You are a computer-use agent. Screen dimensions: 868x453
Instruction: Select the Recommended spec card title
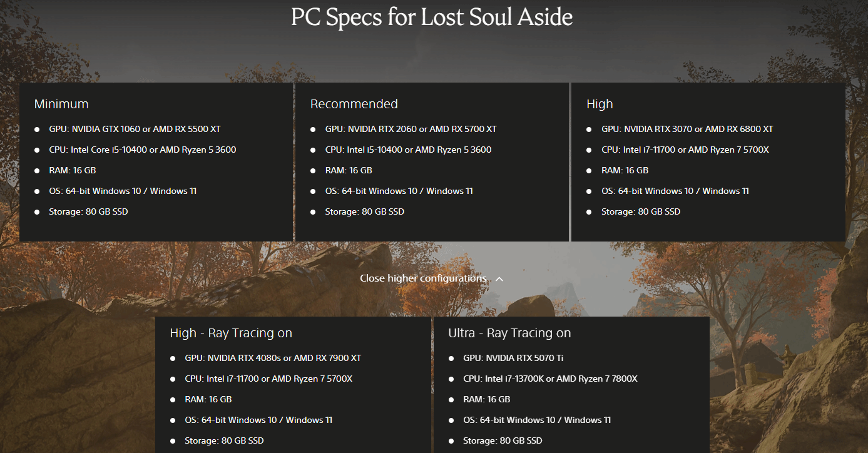[354, 104]
